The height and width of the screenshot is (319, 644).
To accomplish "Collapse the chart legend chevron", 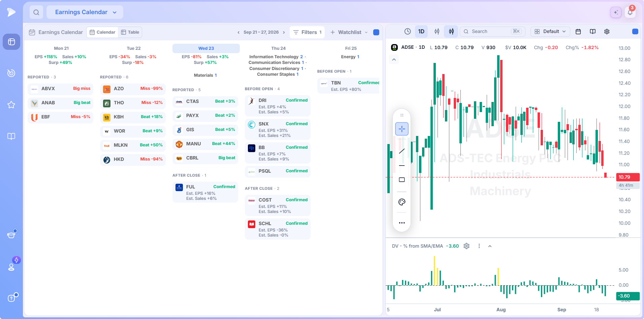I will pos(394,60).
